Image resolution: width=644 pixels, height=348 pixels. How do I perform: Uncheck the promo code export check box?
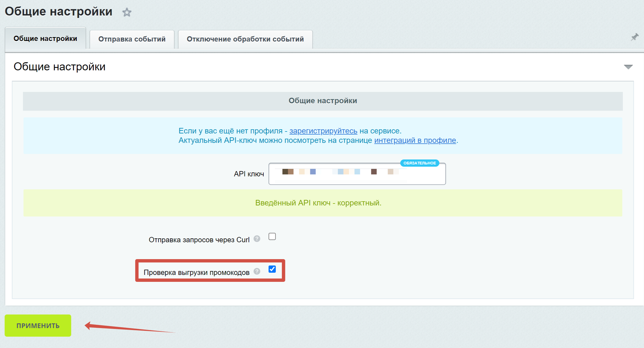pos(272,269)
